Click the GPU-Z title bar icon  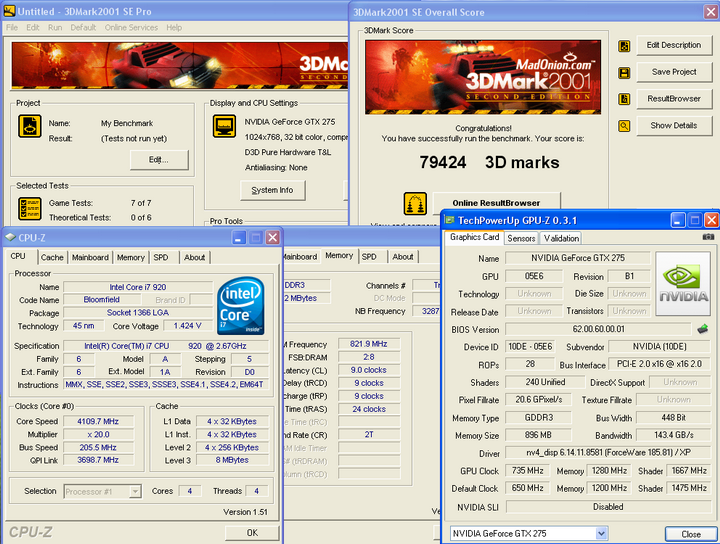[x=450, y=220]
